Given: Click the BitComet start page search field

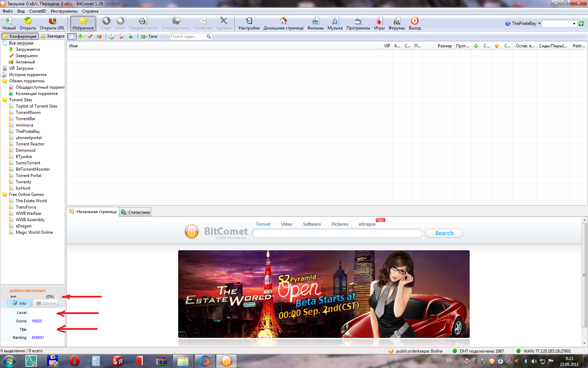Looking at the screenshot, I should tap(337, 233).
